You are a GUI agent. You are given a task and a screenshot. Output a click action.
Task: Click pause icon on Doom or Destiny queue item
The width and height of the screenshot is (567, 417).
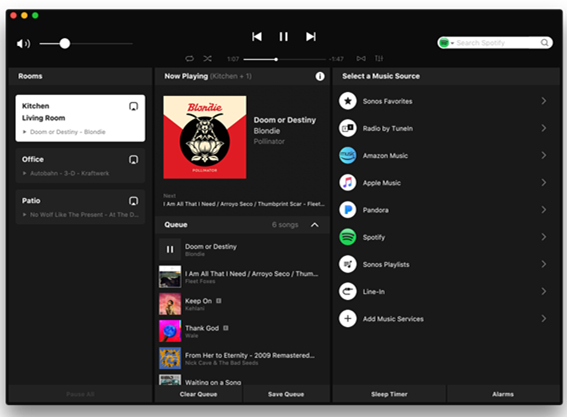pos(170,250)
